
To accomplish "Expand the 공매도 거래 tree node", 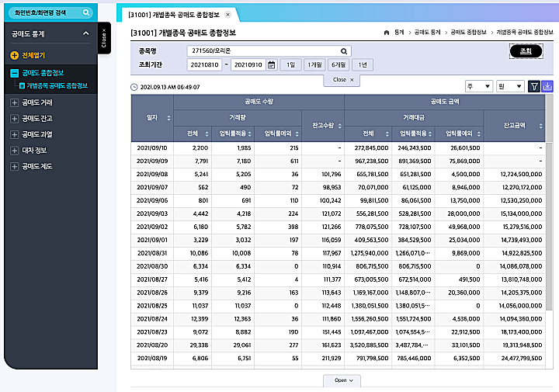I will tap(14, 102).
